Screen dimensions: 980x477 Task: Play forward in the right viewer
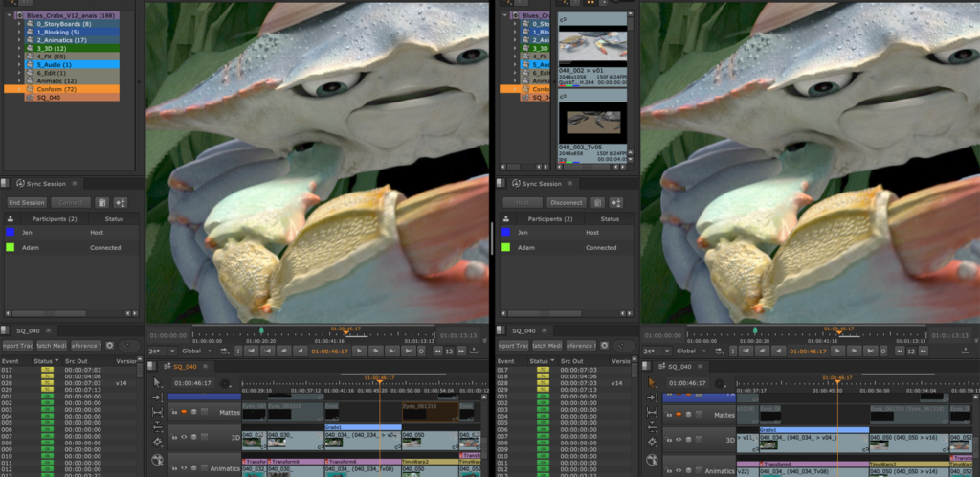[838, 352]
